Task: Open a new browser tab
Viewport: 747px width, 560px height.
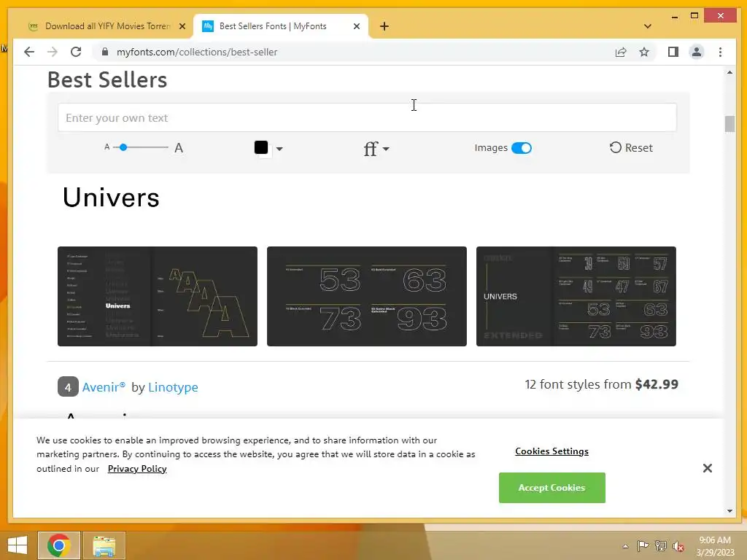Action: tap(384, 26)
